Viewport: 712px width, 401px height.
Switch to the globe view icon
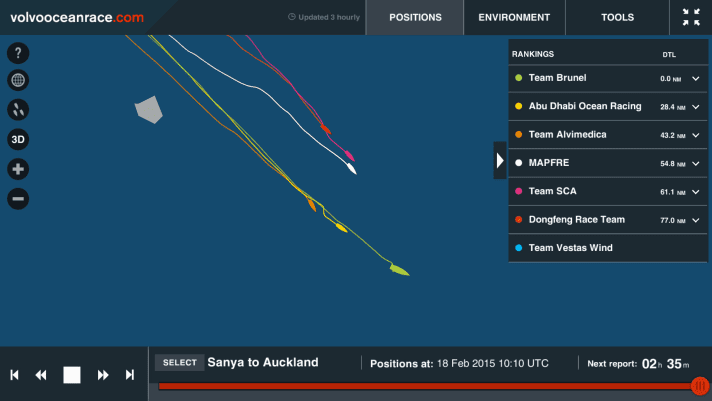coord(18,80)
